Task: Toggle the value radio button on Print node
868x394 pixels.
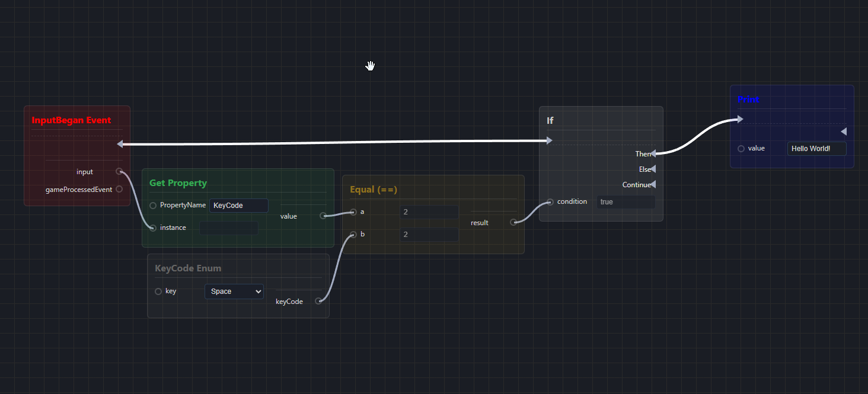Action: click(741, 148)
